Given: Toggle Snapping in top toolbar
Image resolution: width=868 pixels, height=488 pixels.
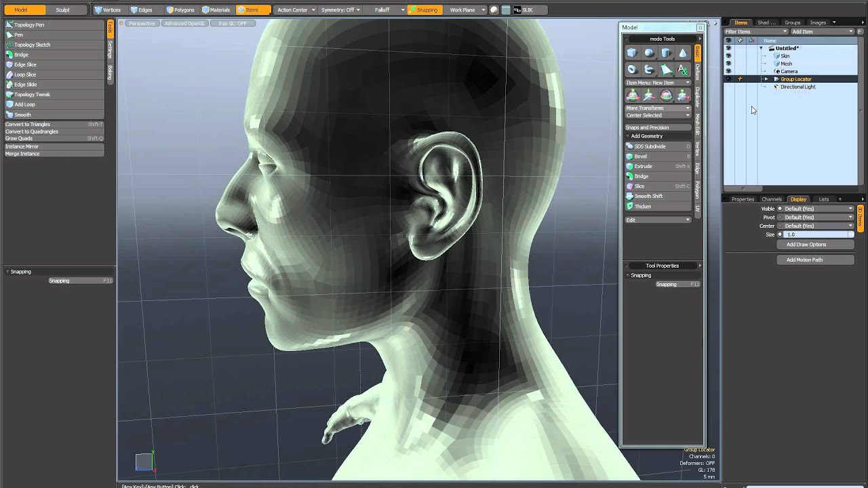Looking at the screenshot, I should (x=424, y=10).
